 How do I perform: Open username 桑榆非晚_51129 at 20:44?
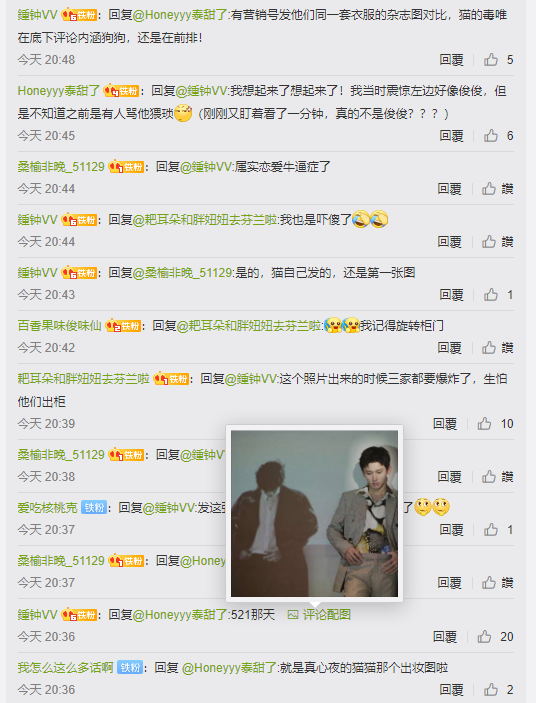tap(61, 167)
